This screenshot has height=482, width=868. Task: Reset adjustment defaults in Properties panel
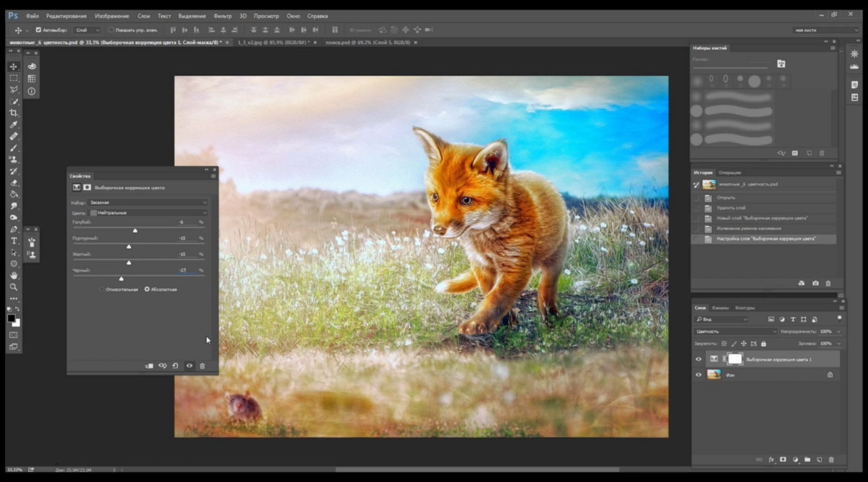(x=176, y=366)
